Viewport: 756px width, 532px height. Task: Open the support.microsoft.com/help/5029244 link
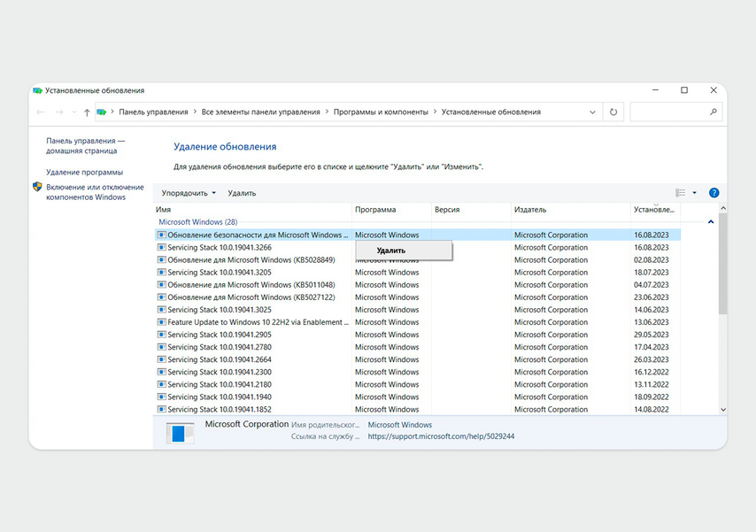tap(441, 436)
